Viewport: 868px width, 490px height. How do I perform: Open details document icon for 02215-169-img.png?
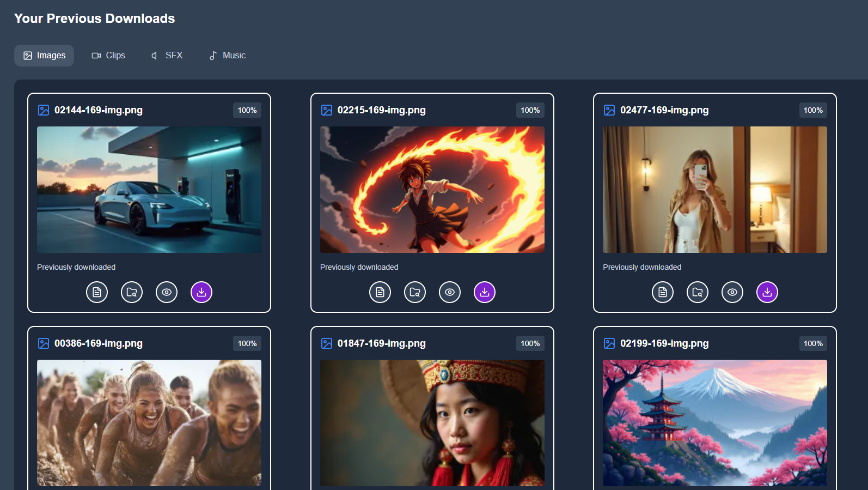click(x=380, y=292)
